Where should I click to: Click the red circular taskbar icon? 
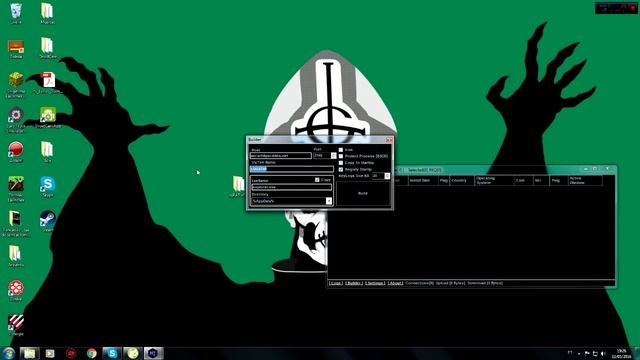71,353
